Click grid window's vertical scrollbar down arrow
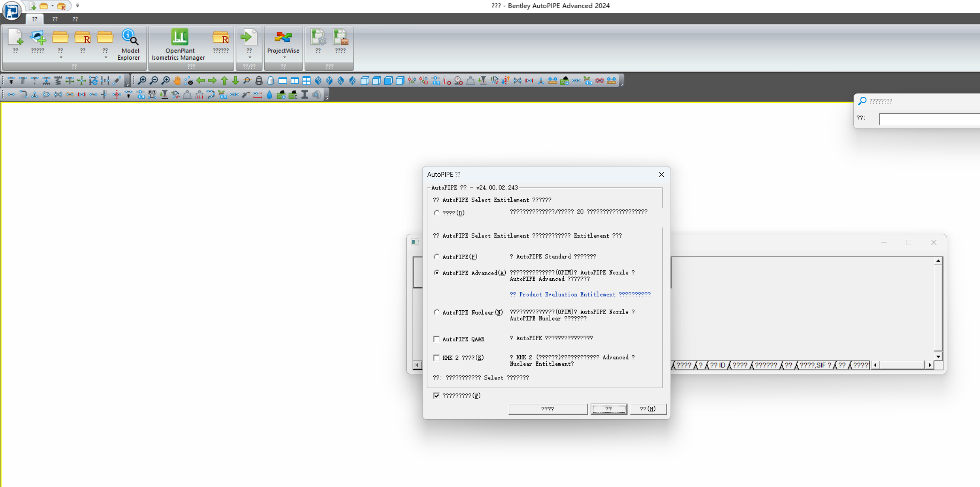Image resolution: width=980 pixels, height=487 pixels. (x=938, y=356)
